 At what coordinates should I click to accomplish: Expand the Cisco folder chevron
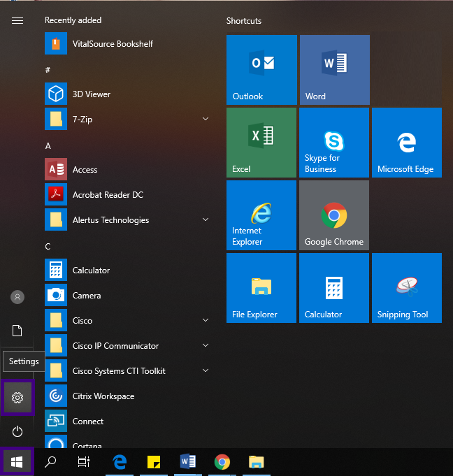click(x=206, y=320)
